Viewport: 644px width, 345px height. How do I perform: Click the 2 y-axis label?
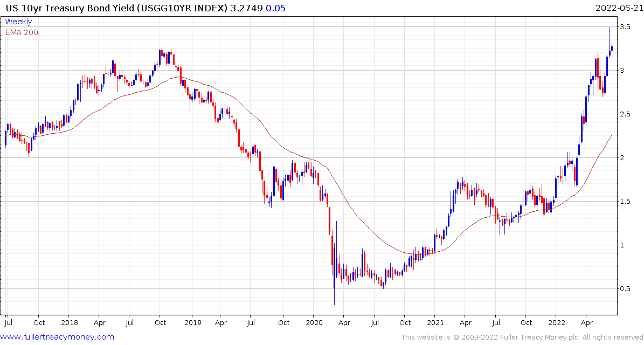pos(622,158)
